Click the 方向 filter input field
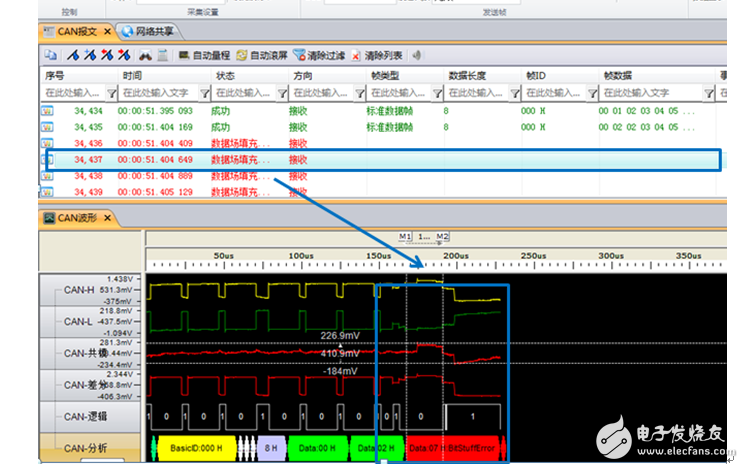Screen dimensions: 744x468 [x=322, y=93]
